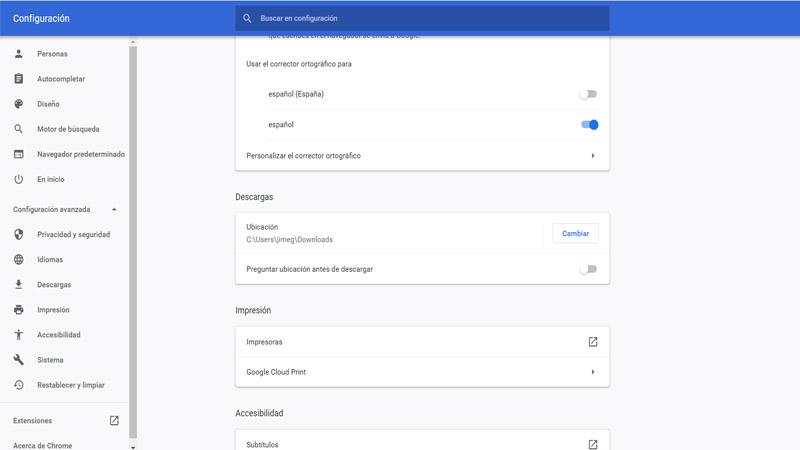Click the Sistema wrench icon
The image size is (800, 450).
click(18, 360)
